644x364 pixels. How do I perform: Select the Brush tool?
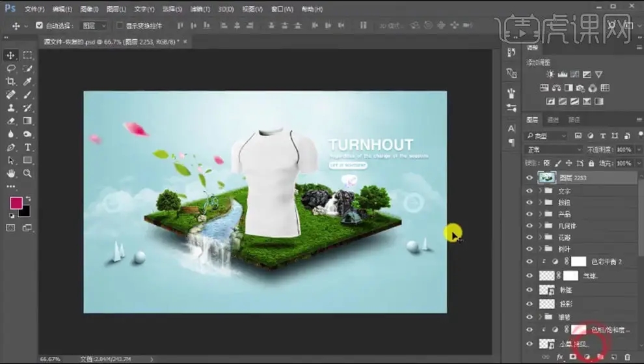coord(27,94)
